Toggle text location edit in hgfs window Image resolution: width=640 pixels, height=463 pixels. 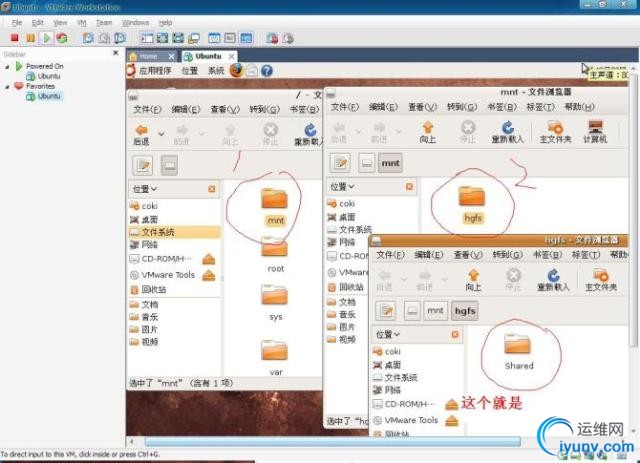pos(386,311)
